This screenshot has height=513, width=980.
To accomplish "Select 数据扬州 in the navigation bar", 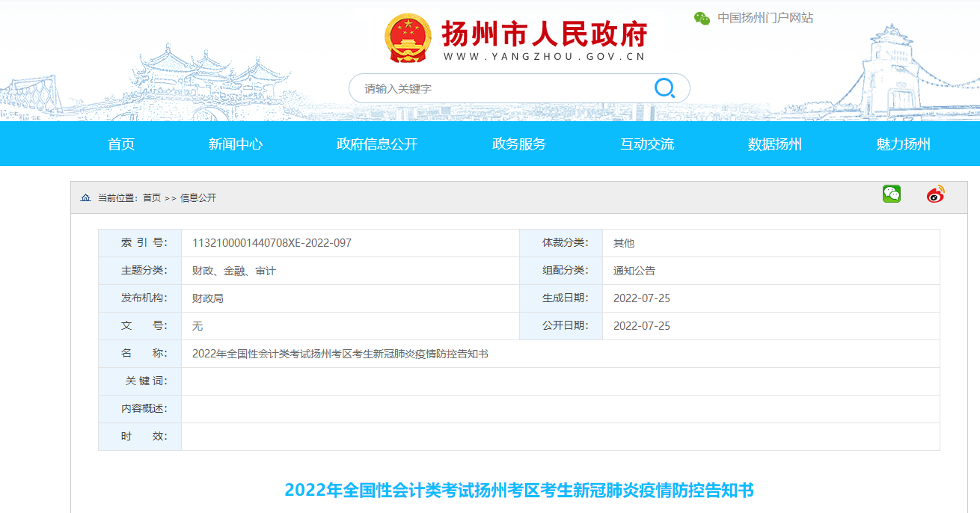I will coord(774,144).
